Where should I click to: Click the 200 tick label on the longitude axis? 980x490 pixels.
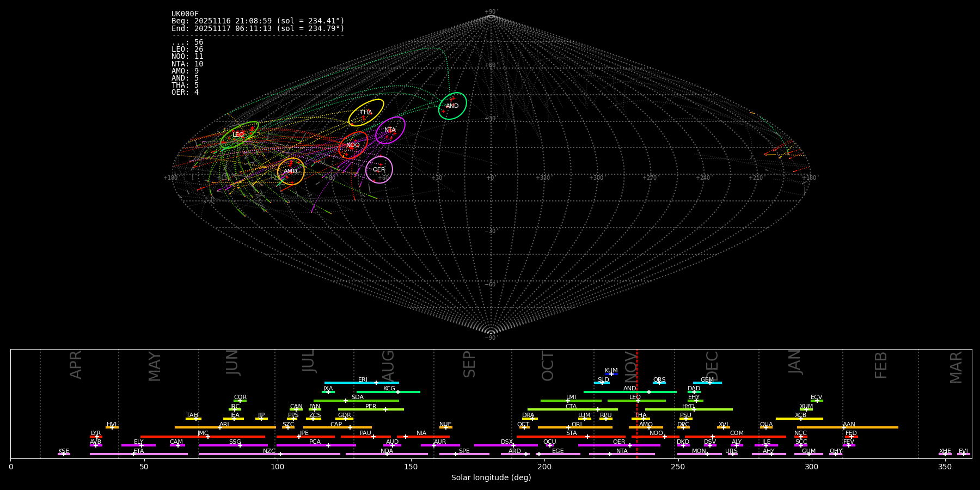[544, 467]
